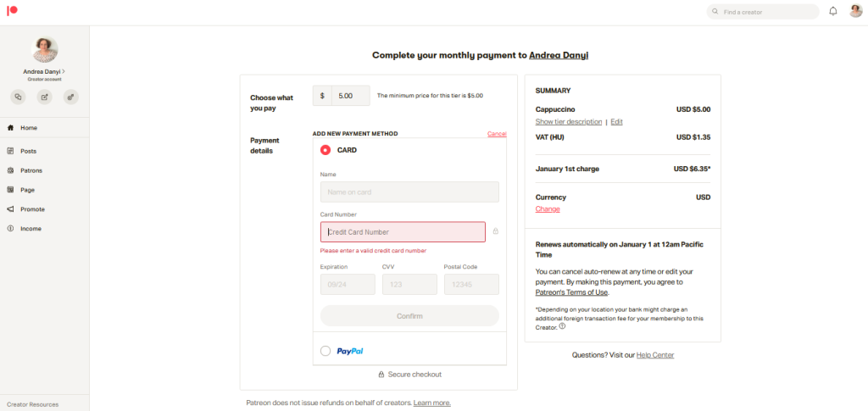The image size is (868, 411).
Task: Cancel adding a new payment method
Action: [x=497, y=134]
